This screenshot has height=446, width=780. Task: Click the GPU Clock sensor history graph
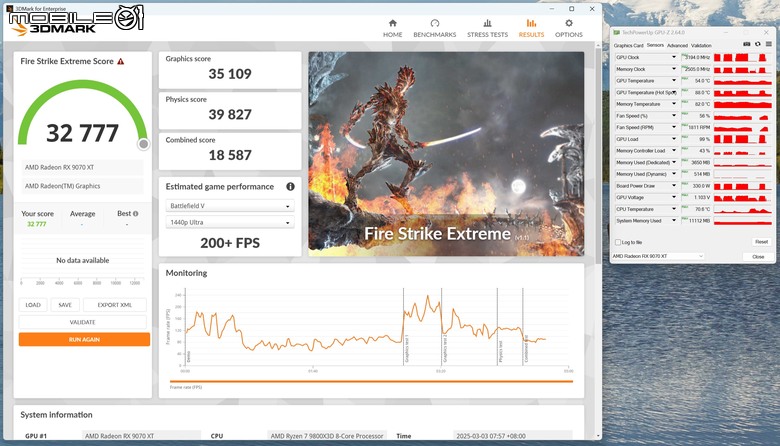(743, 57)
